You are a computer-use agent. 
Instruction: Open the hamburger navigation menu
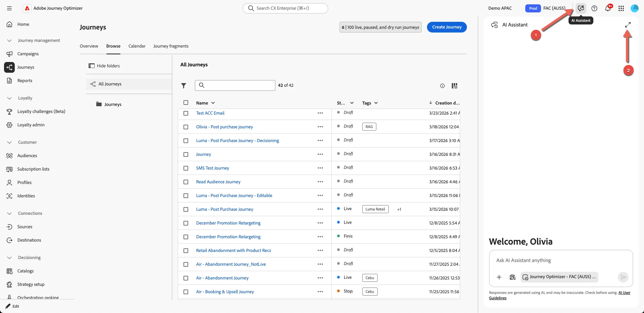pos(9,8)
